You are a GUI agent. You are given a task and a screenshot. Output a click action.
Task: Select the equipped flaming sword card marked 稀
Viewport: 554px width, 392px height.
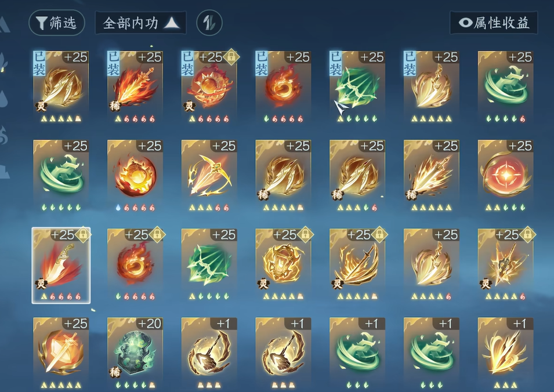[135, 87]
